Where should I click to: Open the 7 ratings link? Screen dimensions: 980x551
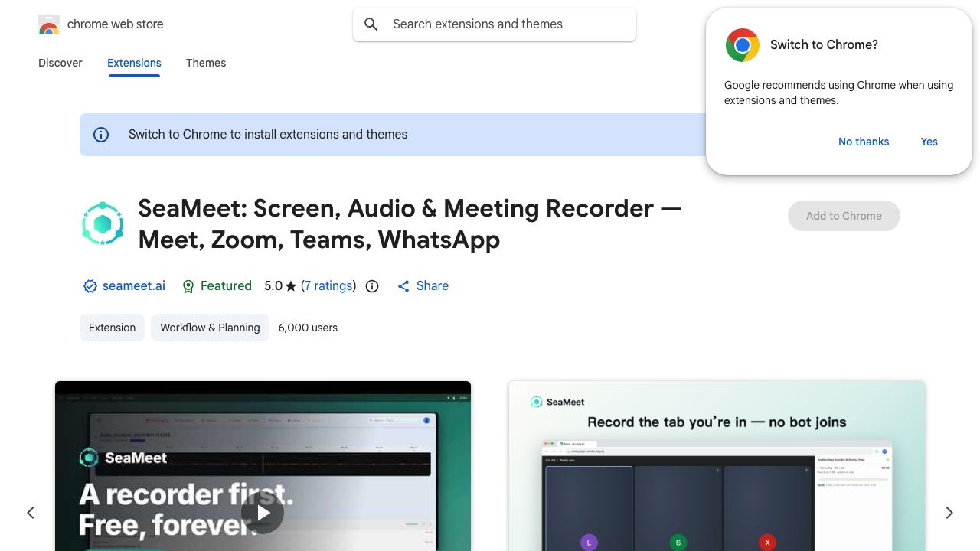(x=329, y=285)
